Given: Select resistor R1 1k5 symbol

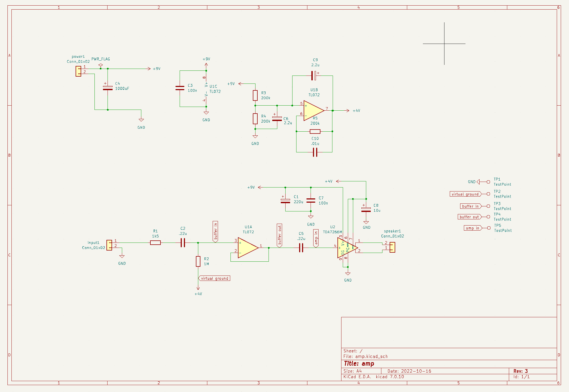Looking at the screenshot, I should [155, 243].
